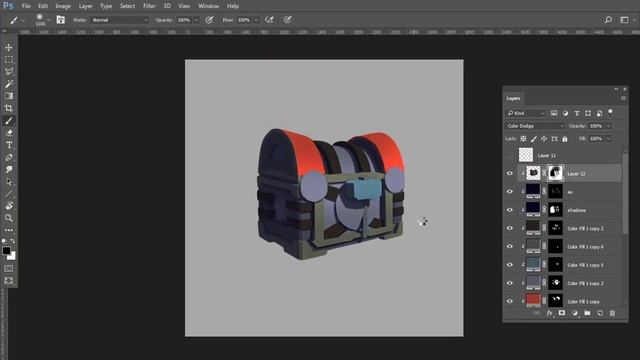Hide the 'shadows' layer eye

point(510,210)
